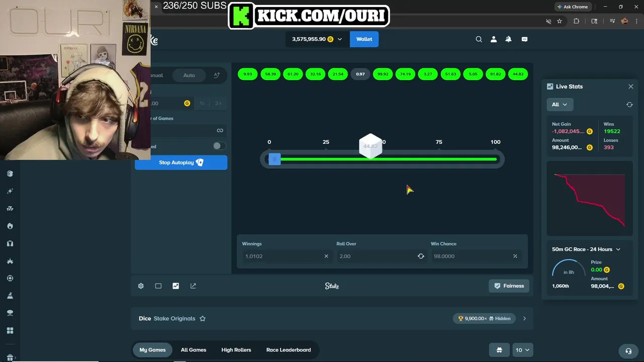Open the pop-out game icon

[193, 286]
